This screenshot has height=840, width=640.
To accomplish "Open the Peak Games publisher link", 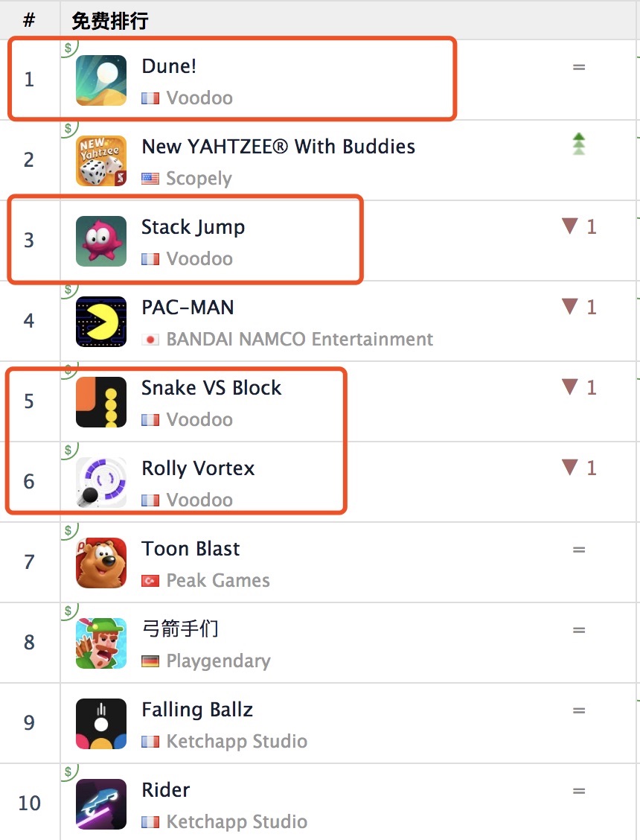I will tap(218, 580).
